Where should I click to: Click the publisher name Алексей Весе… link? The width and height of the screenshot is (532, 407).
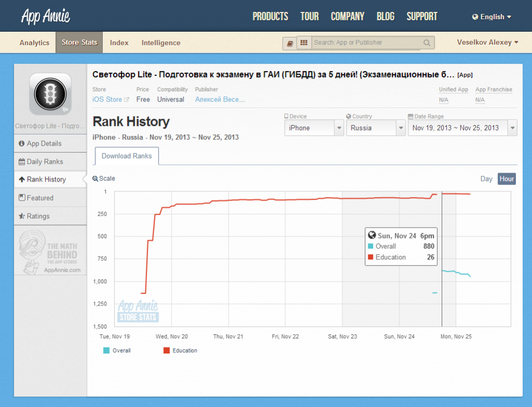coord(220,99)
